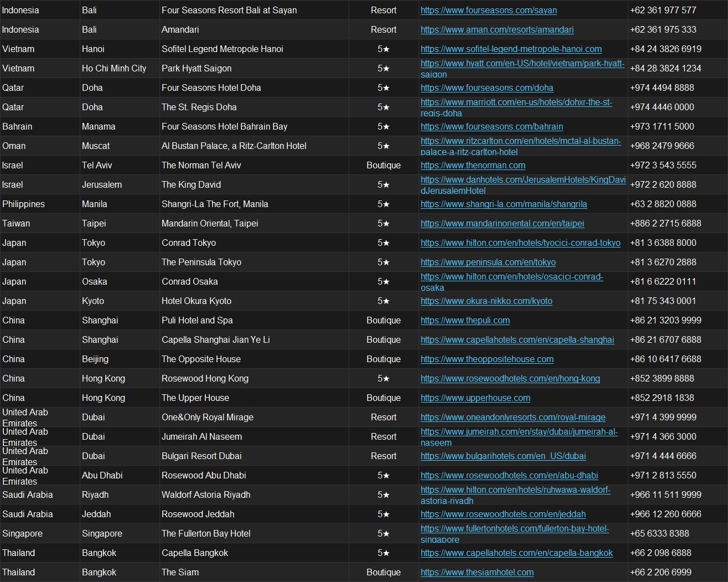Select the 5★ rating in Rosewood Hong Kong row

pos(384,379)
